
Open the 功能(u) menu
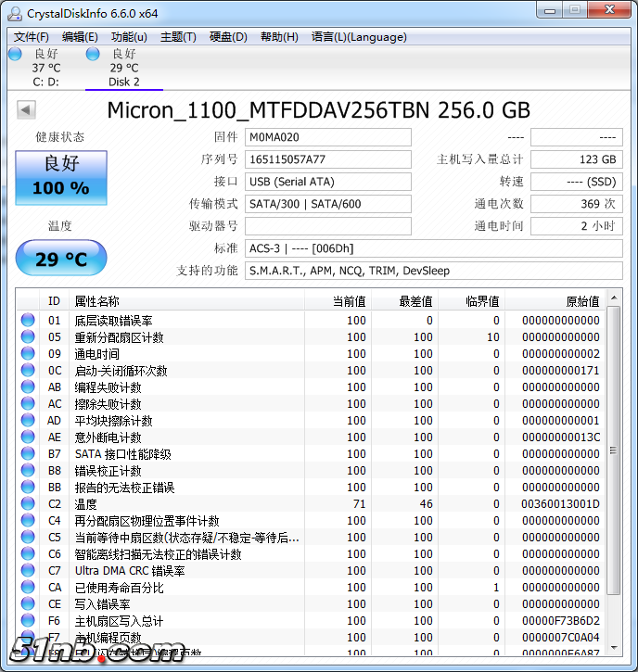click(129, 37)
